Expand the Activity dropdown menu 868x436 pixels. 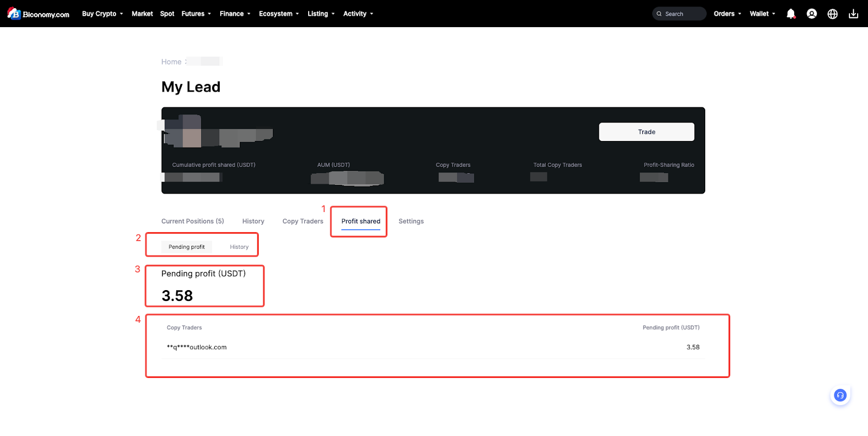pyautogui.click(x=358, y=14)
